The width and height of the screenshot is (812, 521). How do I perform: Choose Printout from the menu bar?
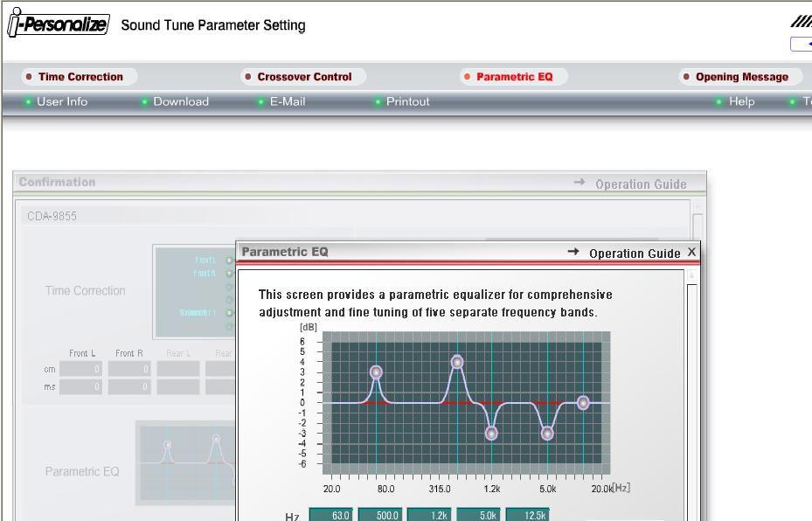pyautogui.click(x=407, y=101)
